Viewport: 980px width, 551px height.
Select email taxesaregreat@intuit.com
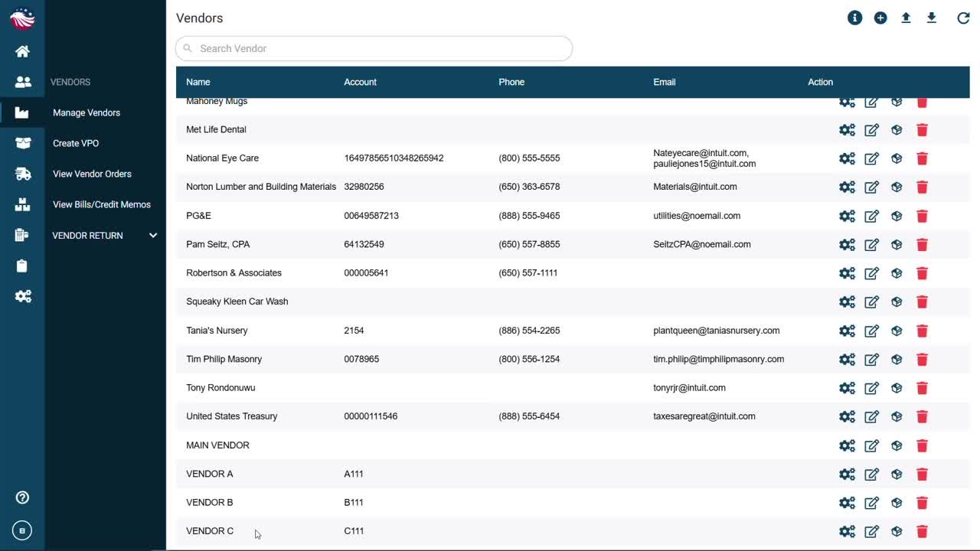tap(704, 416)
